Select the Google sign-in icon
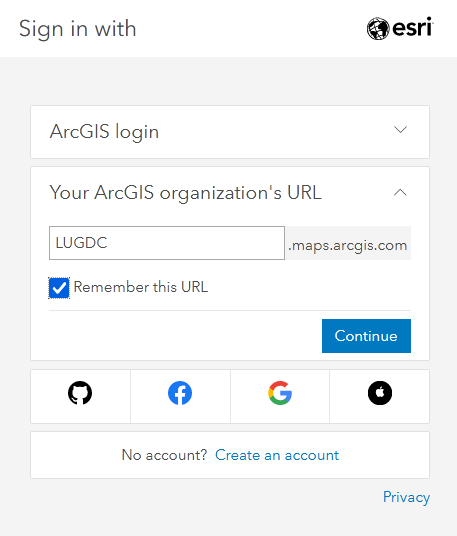This screenshot has height=536, width=457. click(280, 393)
